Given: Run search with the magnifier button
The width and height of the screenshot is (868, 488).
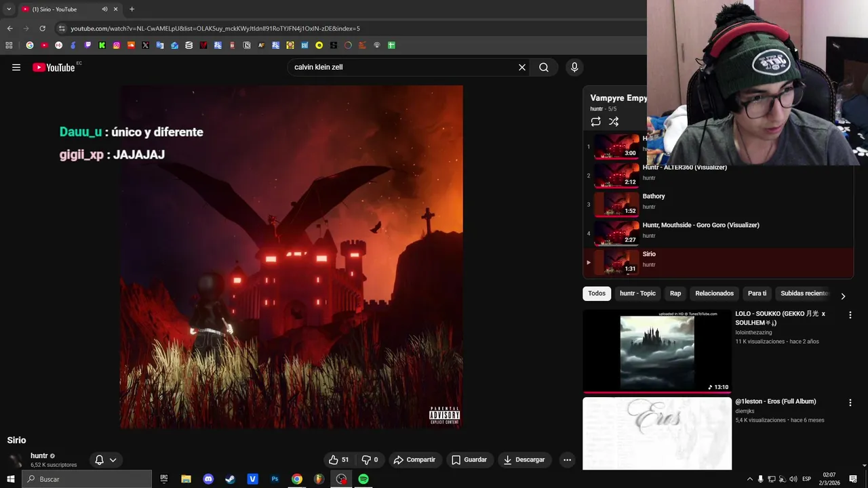Looking at the screenshot, I should pyautogui.click(x=544, y=67).
